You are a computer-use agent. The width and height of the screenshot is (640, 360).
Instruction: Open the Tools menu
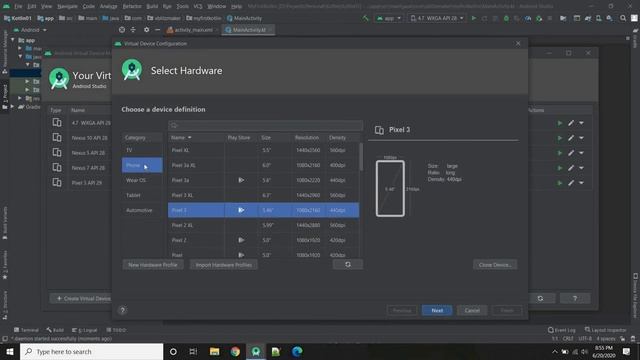pos(182,6)
